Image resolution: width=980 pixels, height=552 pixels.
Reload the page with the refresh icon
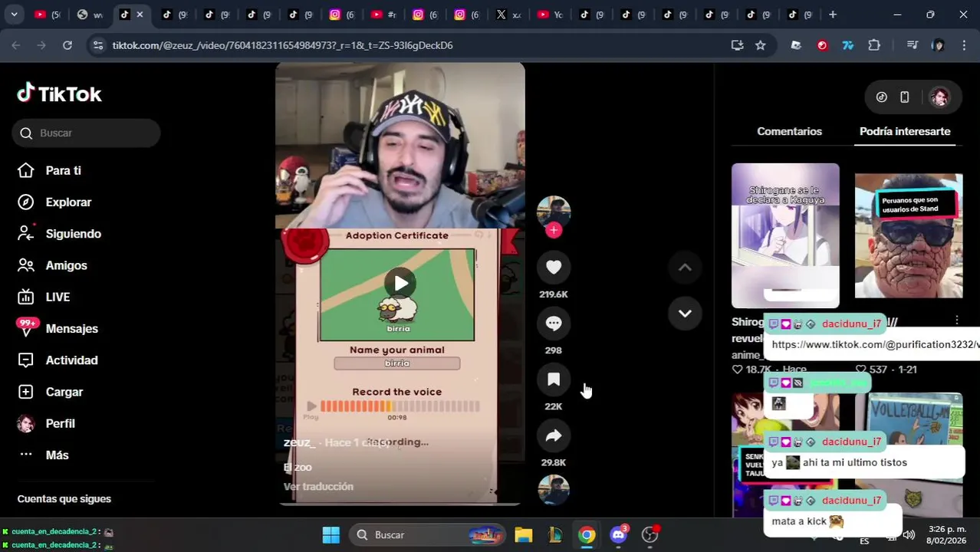point(67,45)
